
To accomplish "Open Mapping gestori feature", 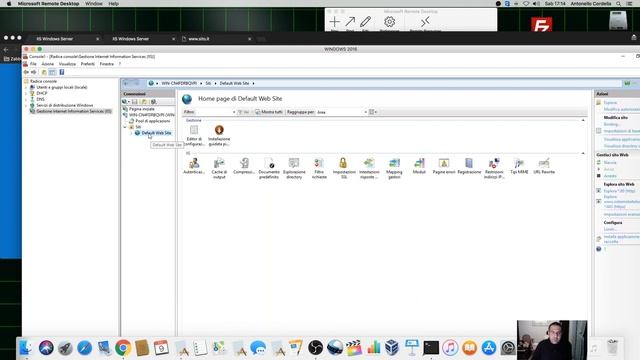I will (394, 168).
